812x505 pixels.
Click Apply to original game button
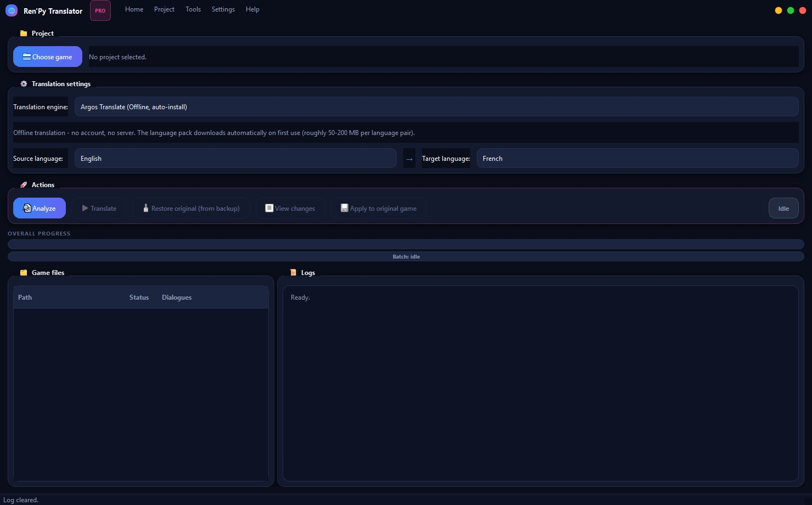pyautogui.click(x=379, y=208)
